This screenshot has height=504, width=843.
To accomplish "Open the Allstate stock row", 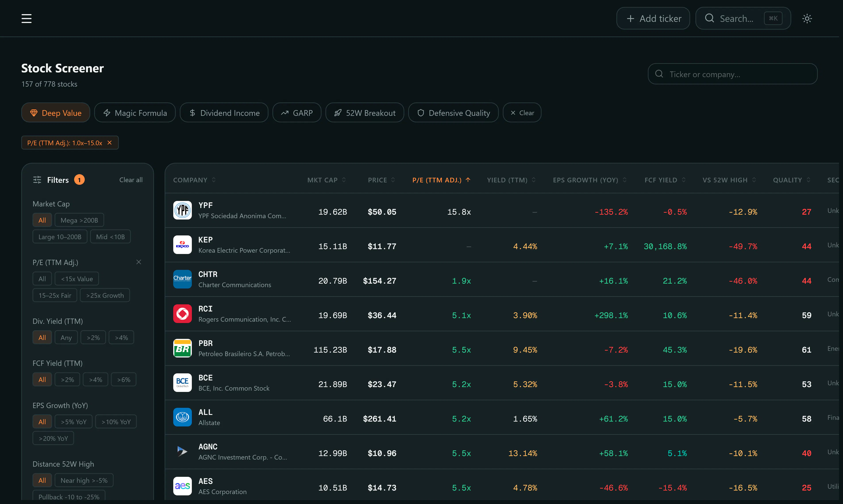I will coord(502,417).
